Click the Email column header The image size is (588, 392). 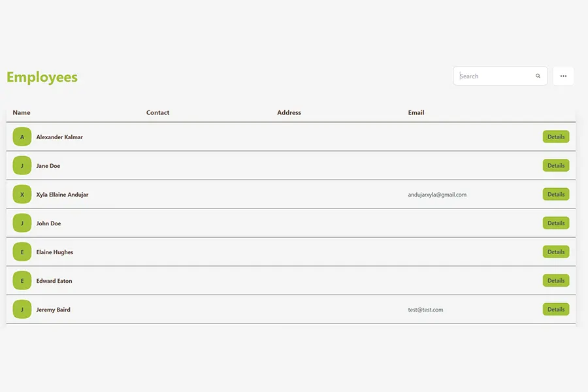[416, 113]
